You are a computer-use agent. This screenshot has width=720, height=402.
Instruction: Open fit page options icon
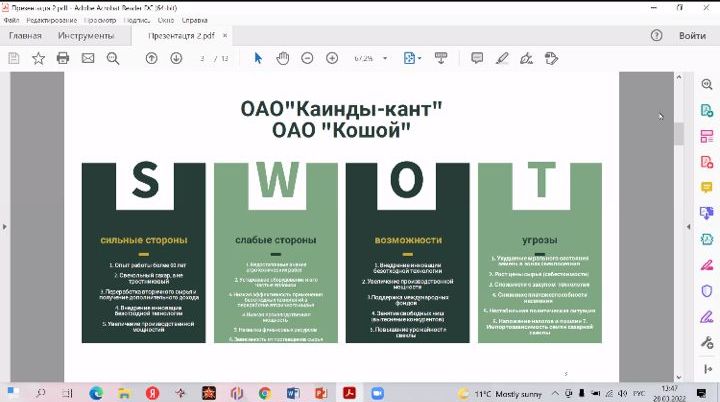click(x=412, y=58)
